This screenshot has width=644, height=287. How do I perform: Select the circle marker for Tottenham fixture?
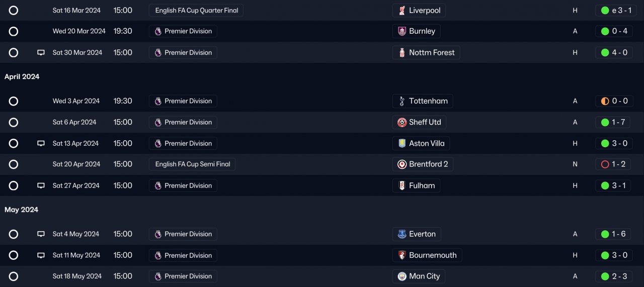pos(14,101)
